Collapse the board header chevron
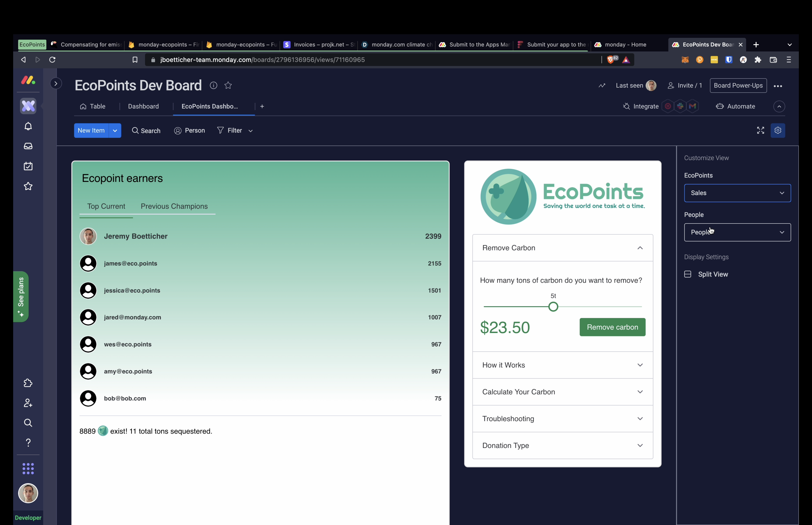812x525 pixels. tap(779, 107)
